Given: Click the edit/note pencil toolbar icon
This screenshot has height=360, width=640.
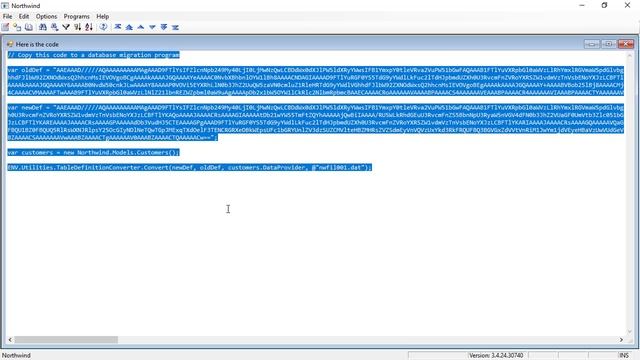Looking at the screenshot, I should coord(5,27).
